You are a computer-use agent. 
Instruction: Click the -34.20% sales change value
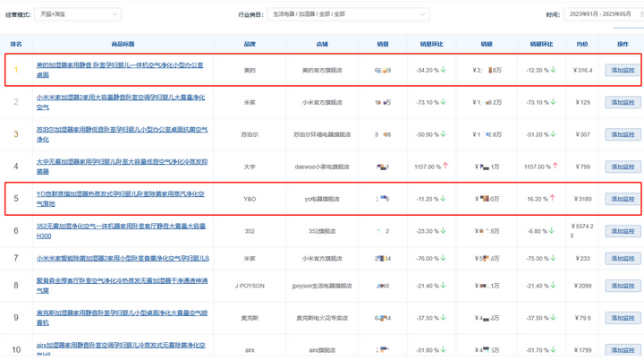click(x=428, y=70)
